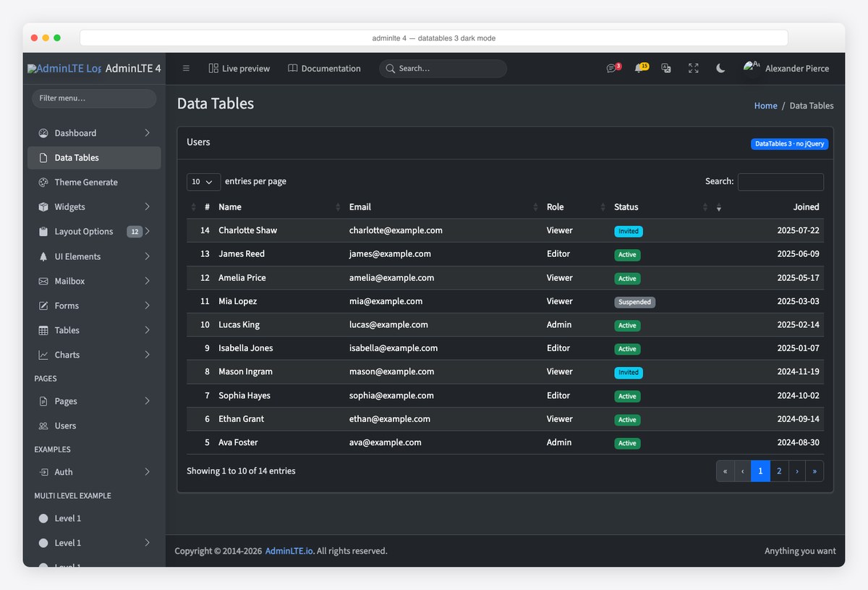Jump to last page double arrow button
The width and height of the screenshot is (868, 590).
point(814,471)
